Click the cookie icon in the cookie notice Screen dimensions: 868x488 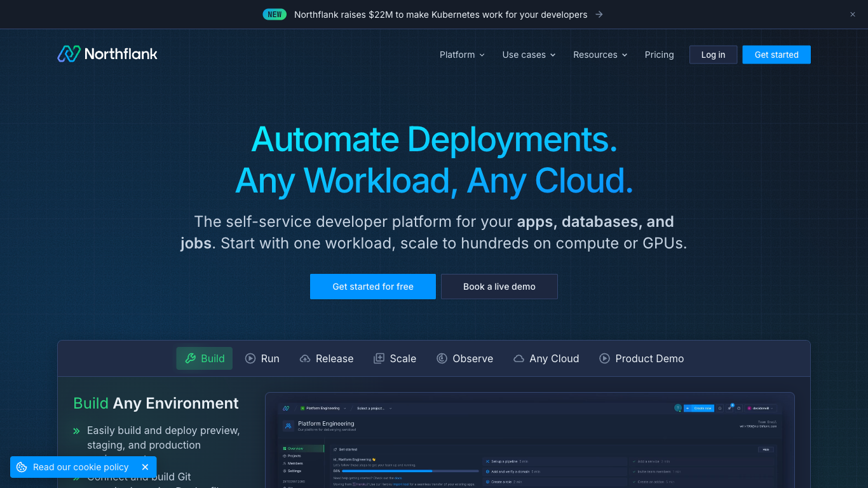point(22,467)
